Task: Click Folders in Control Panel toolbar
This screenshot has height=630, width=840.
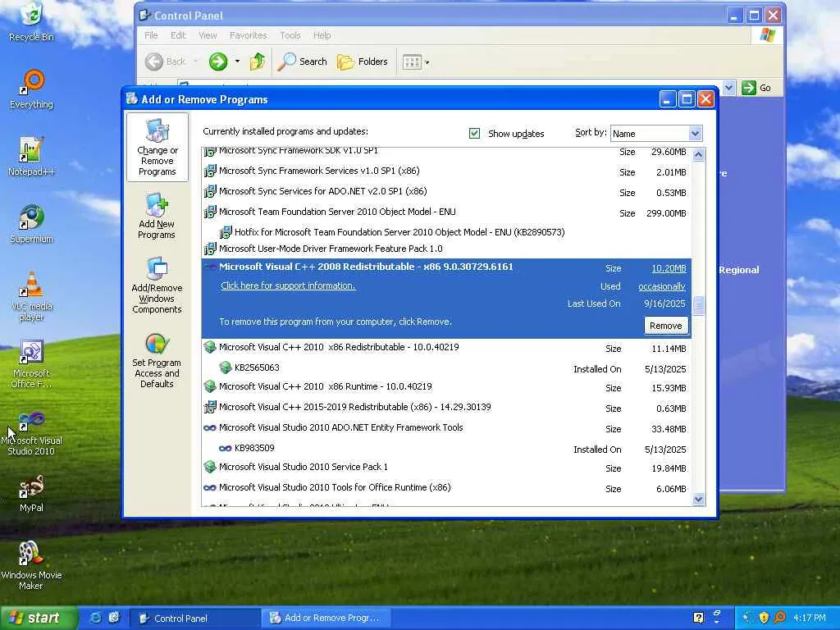Action: coord(362,62)
